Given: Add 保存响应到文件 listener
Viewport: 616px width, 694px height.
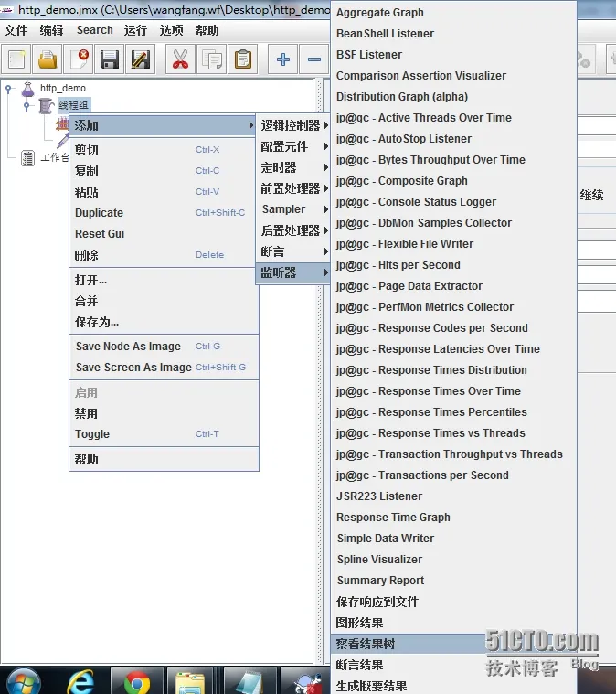Looking at the screenshot, I should tap(453, 602).
